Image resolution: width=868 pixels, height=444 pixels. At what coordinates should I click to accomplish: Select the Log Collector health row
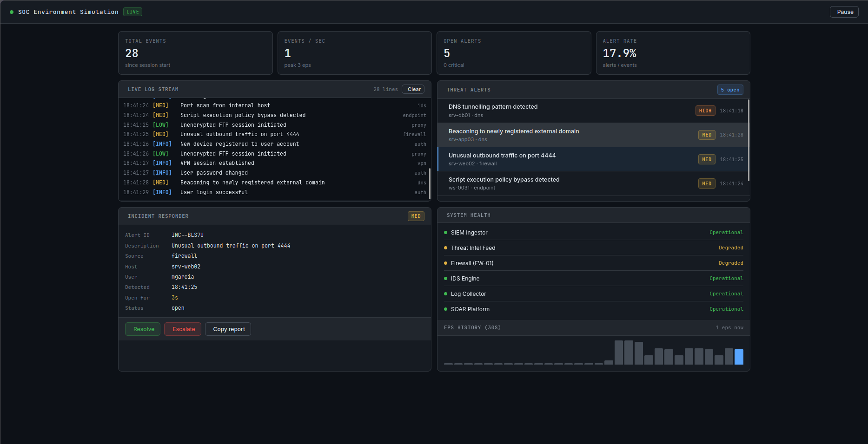[593, 294]
